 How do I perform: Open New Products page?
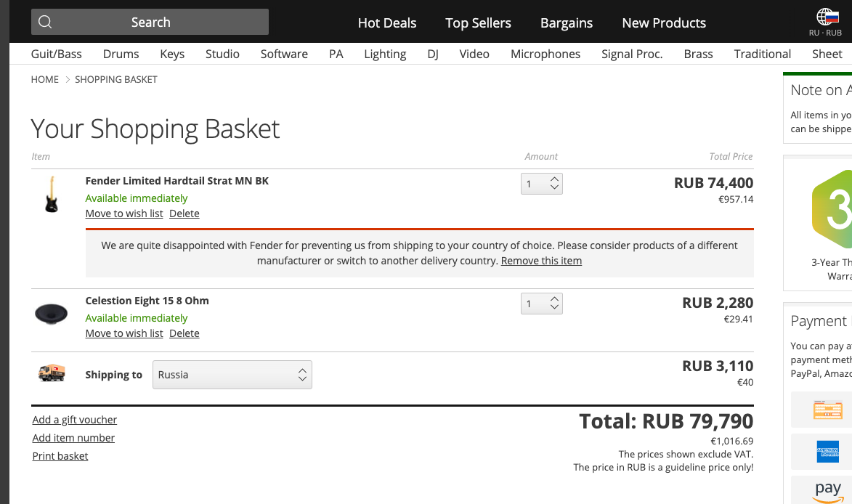pyautogui.click(x=664, y=23)
